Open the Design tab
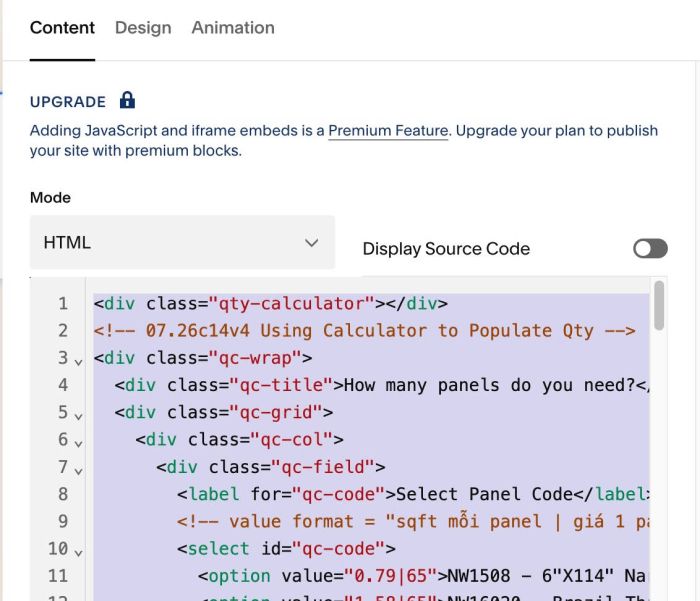 (143, 28)
